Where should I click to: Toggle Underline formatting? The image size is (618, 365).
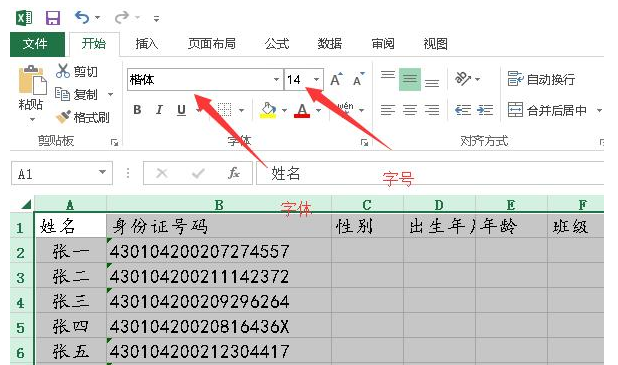[181, 110]
